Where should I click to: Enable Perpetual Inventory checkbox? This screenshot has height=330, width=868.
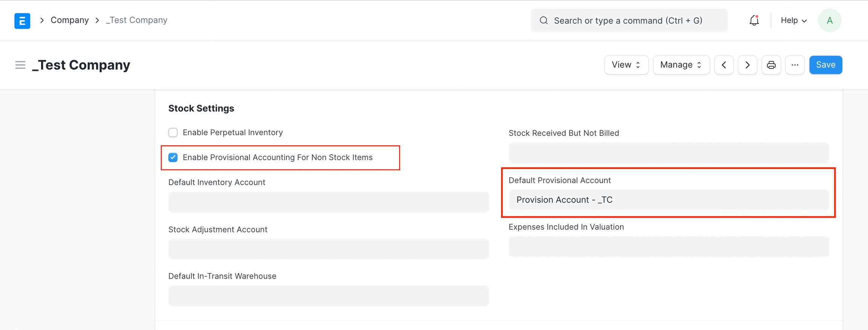173,132
